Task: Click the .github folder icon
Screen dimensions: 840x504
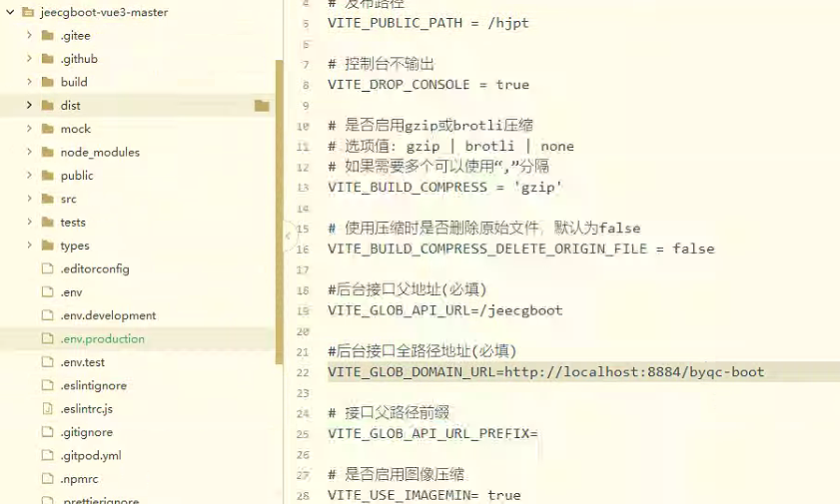Action: tap(48, 58)
